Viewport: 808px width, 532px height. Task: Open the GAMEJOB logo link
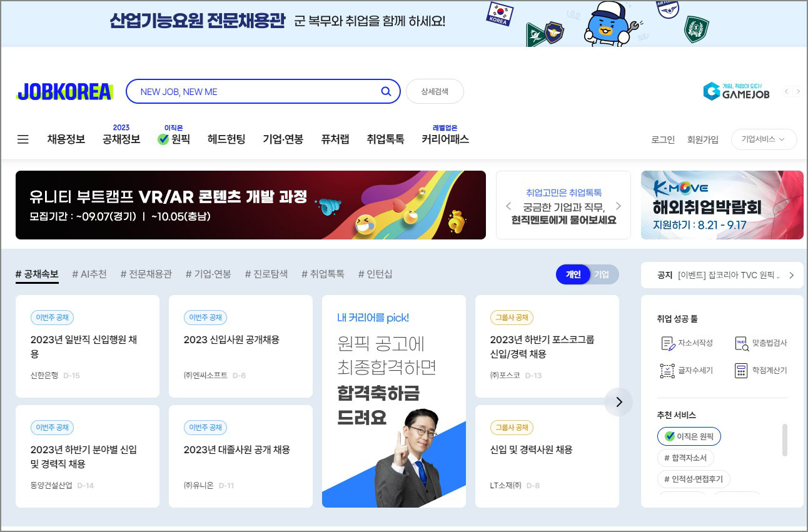click(x=737, y=91)
